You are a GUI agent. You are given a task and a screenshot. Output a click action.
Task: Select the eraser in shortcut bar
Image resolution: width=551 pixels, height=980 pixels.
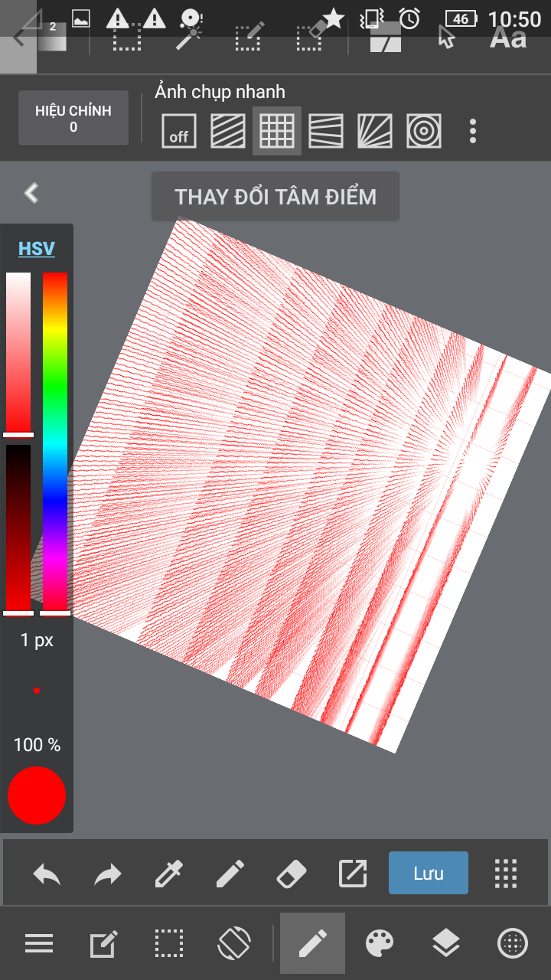point(291,874)
